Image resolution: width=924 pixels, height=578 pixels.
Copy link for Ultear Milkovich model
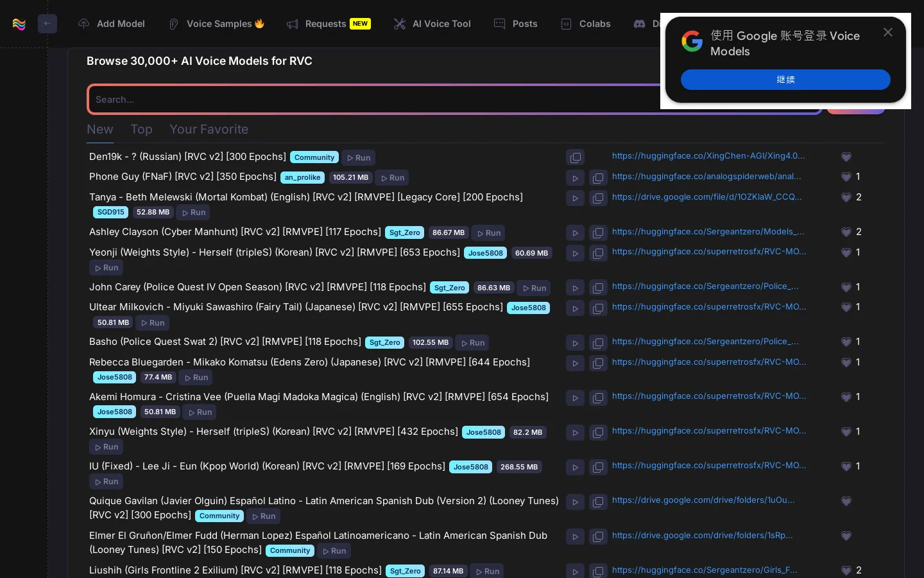(x=598, y=309)
